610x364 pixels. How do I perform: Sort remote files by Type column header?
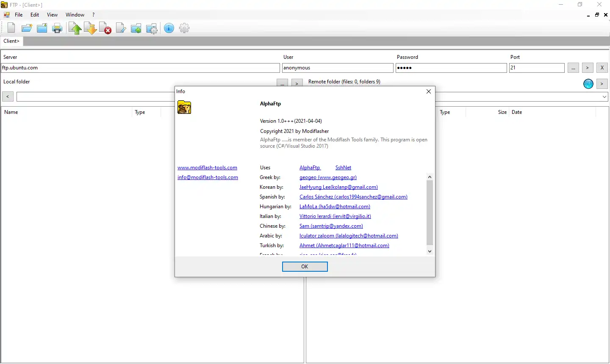[x=451, y=112]
